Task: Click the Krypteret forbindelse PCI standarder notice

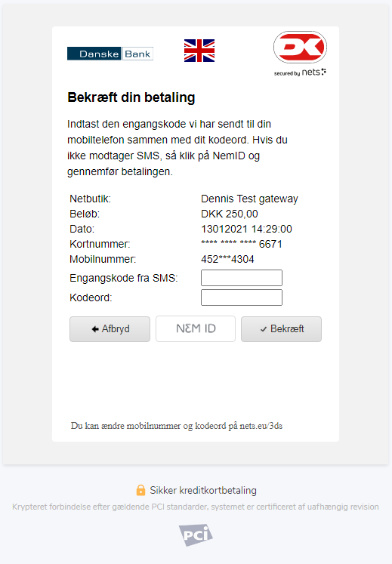Action: (196, 507)
